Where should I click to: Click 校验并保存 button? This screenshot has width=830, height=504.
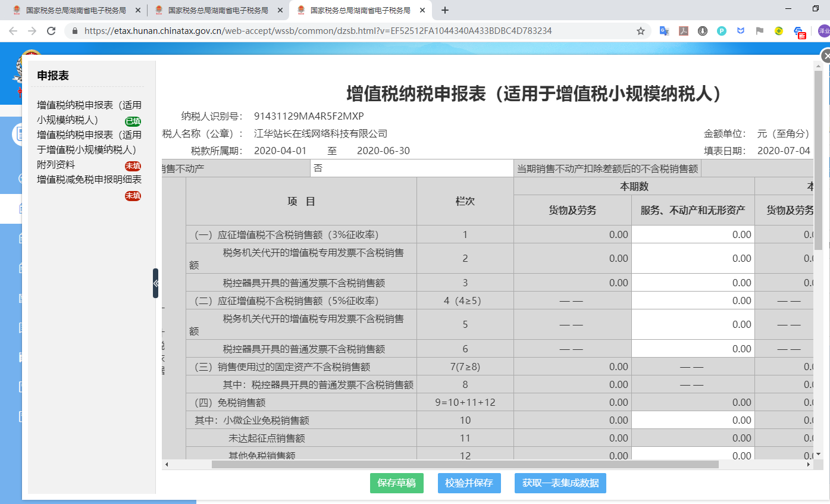[x=469, y=483]
